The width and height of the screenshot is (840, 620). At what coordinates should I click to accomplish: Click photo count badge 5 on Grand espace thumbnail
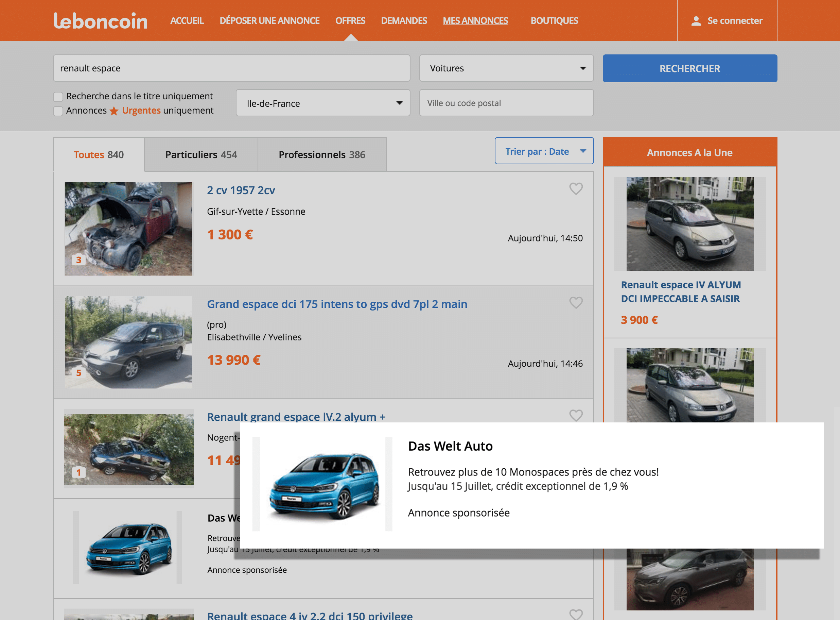(78, 373)
